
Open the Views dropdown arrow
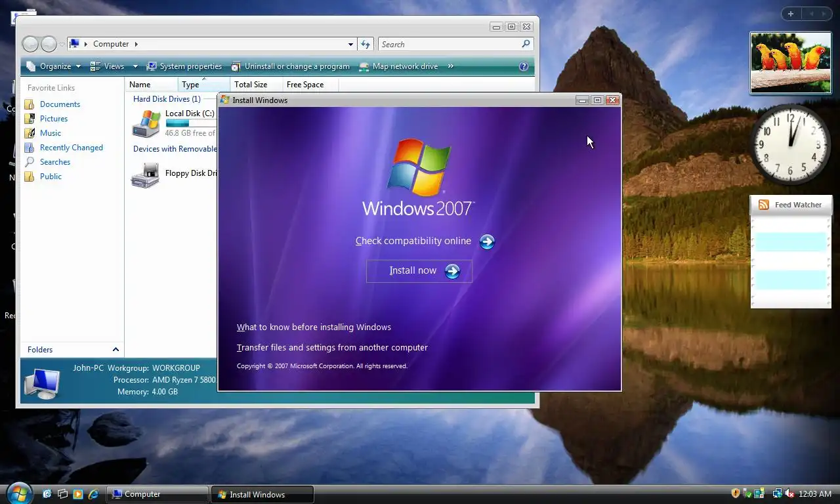tap(135, 66)
